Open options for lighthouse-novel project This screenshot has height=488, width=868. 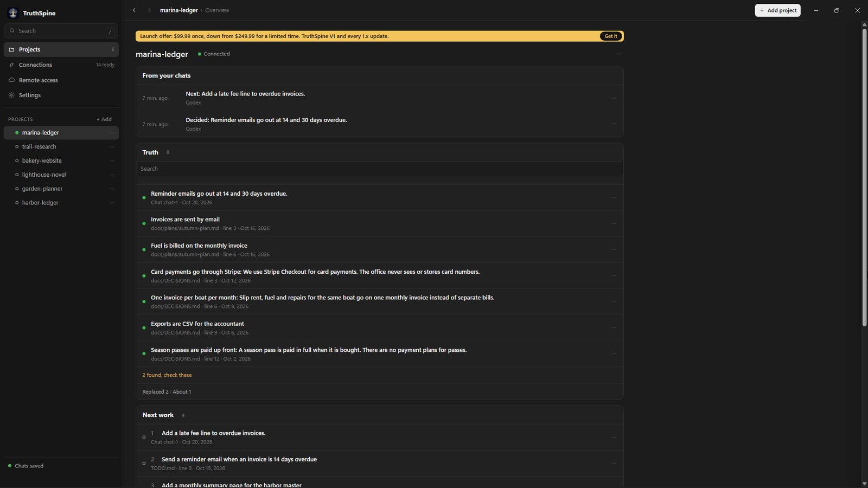[x=112, y=175]
